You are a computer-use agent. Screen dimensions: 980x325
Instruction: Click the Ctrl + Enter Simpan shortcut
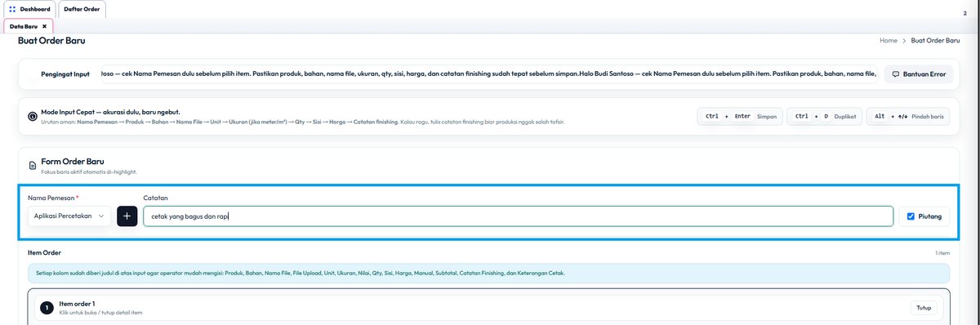741,117
